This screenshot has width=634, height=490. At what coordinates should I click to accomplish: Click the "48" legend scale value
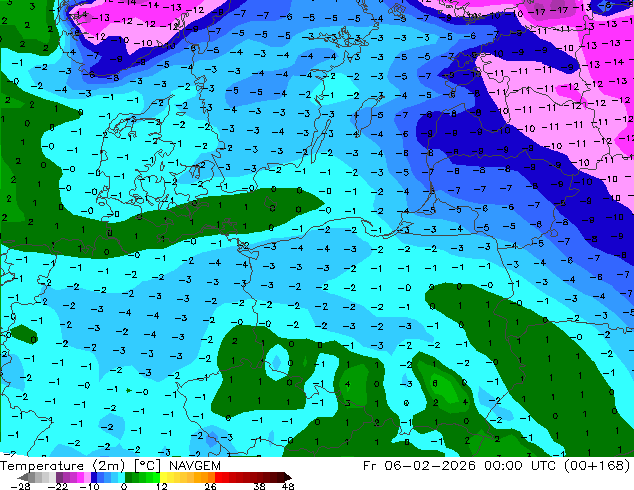click(x=288, y=486)
